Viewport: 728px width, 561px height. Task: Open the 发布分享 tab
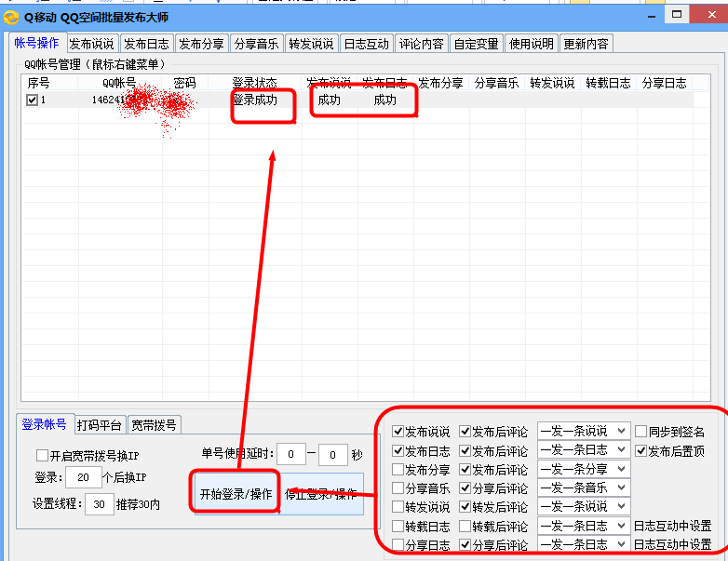(x=201, y=44)
